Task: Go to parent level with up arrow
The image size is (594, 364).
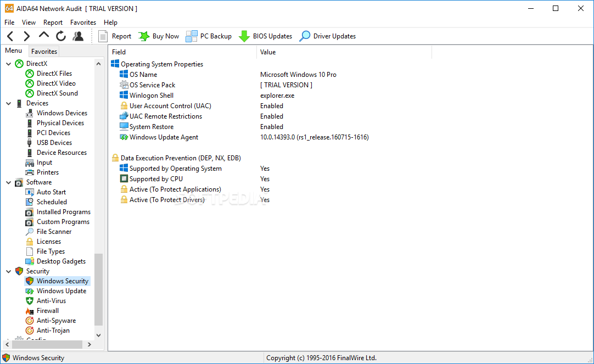Action: 43,36
